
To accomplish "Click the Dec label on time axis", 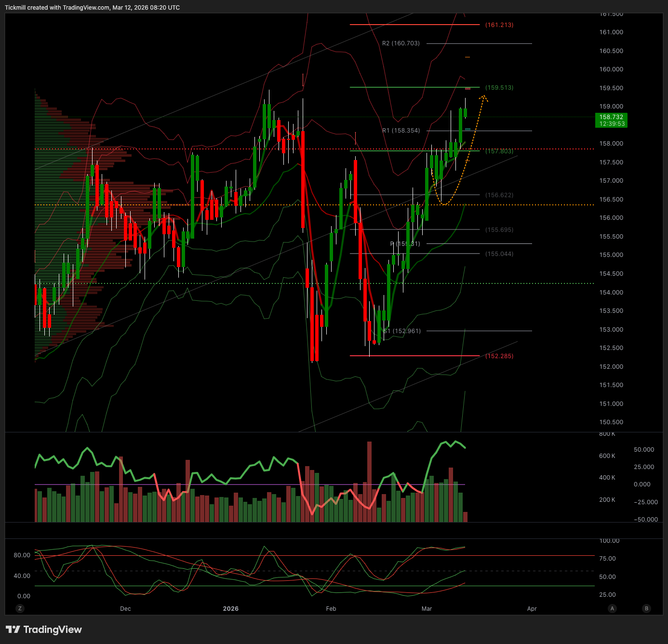I will tap(125, 609).
